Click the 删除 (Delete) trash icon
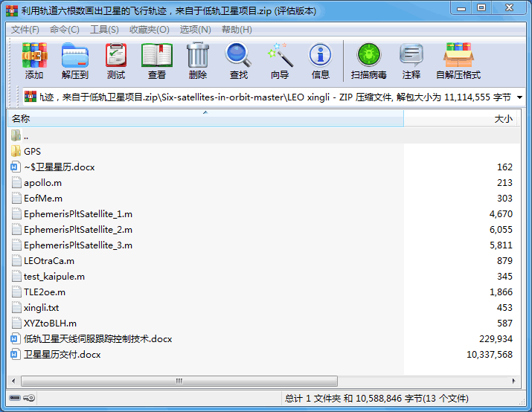The width and height of the screenshot is (532, 412). click(198, 55)
